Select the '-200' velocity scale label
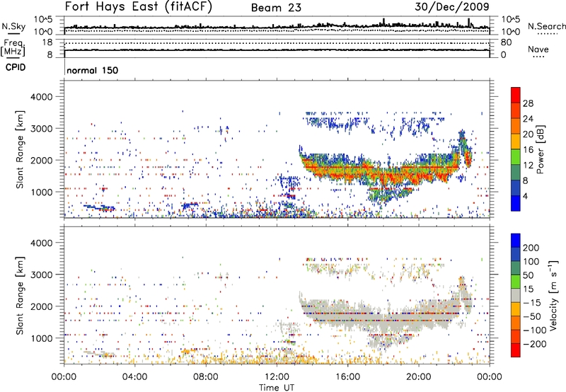 pos(534,344)
